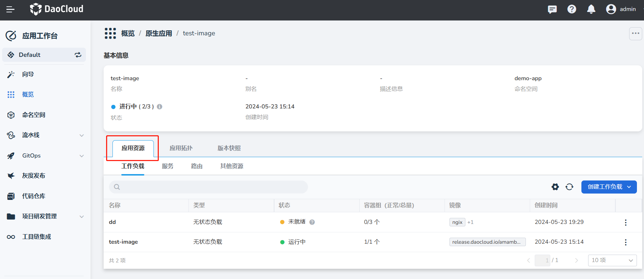
Task: Open the top-right more options button
Action: pyautogui.click(x=635, y=34)
